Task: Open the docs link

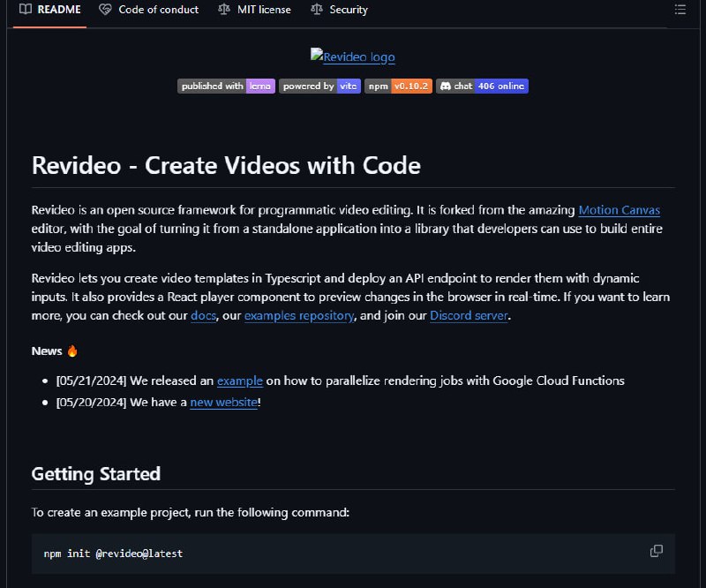Action: [204, 315]
